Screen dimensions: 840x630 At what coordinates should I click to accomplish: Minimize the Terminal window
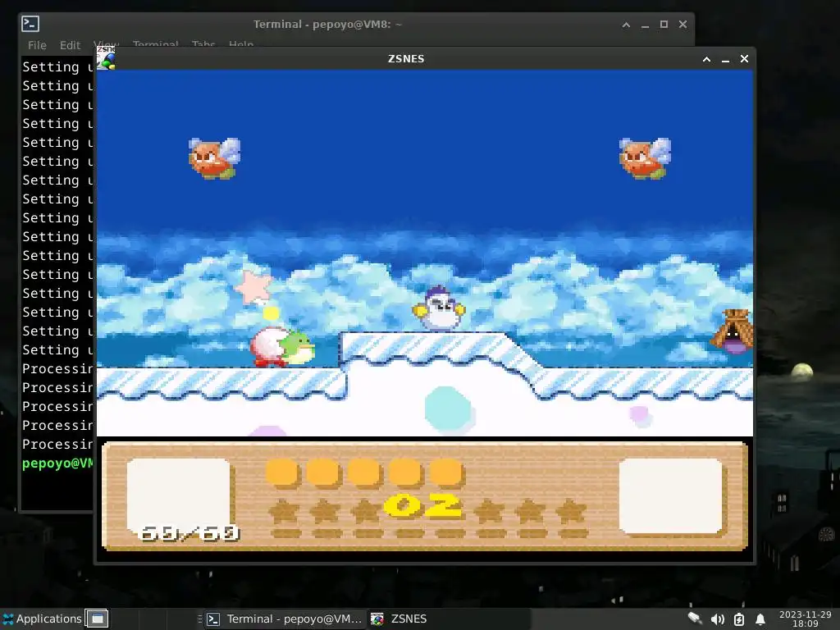coord(645,25)
